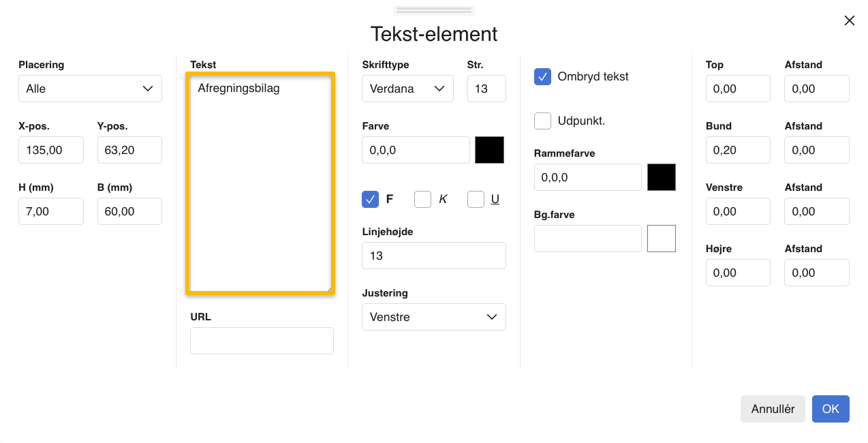The width and height of the screenshot is (868, 443).
Task: Click the Bund margin field
Action: point(738,150)
